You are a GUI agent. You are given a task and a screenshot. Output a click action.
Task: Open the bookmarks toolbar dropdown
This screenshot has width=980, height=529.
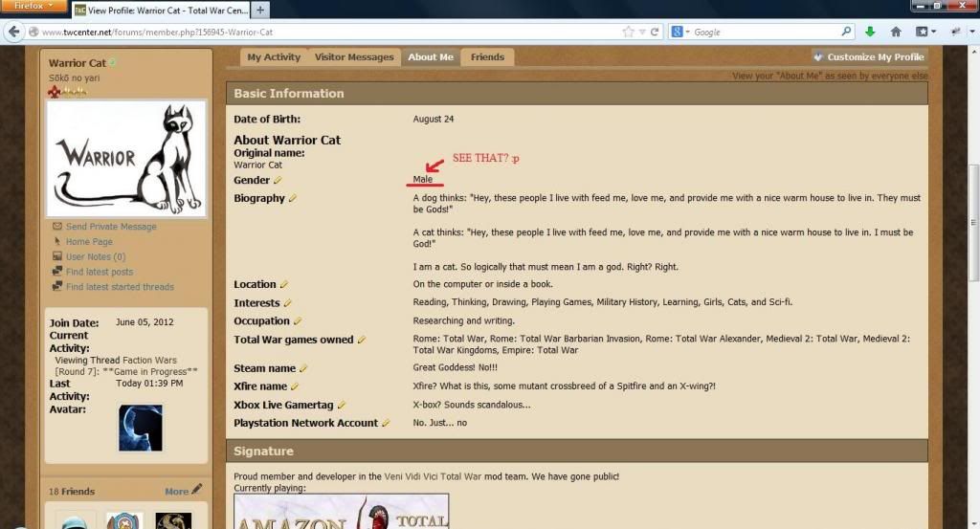click(924, 32)
